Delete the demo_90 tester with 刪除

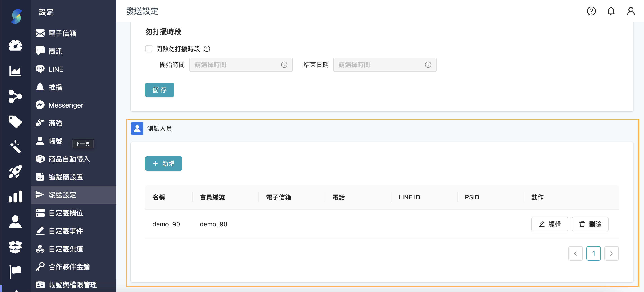(x=590, y=224)
